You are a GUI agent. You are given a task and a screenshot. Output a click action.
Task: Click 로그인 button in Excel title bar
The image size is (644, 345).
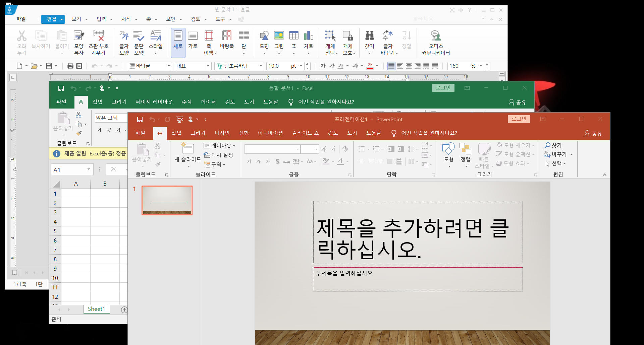[443, 88]
